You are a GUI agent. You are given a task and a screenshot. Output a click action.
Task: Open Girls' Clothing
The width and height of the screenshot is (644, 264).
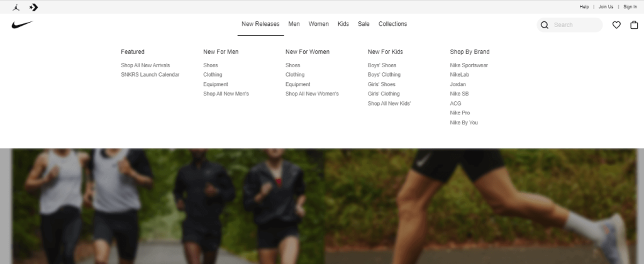click(384, 94)
